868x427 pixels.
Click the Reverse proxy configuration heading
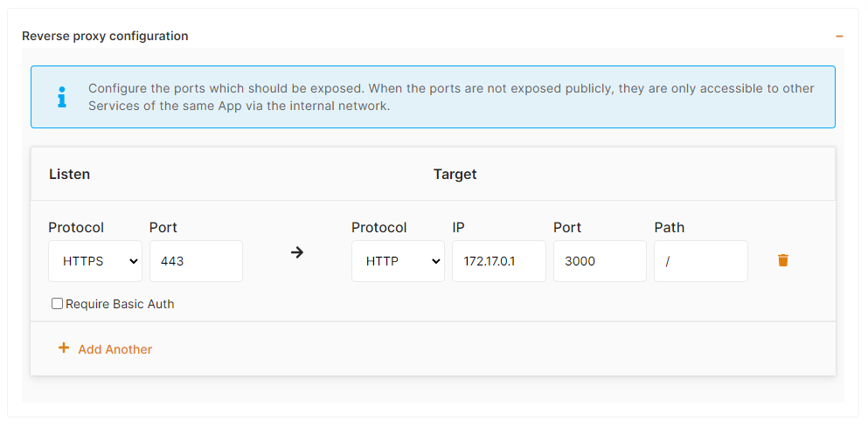(105, 37)
